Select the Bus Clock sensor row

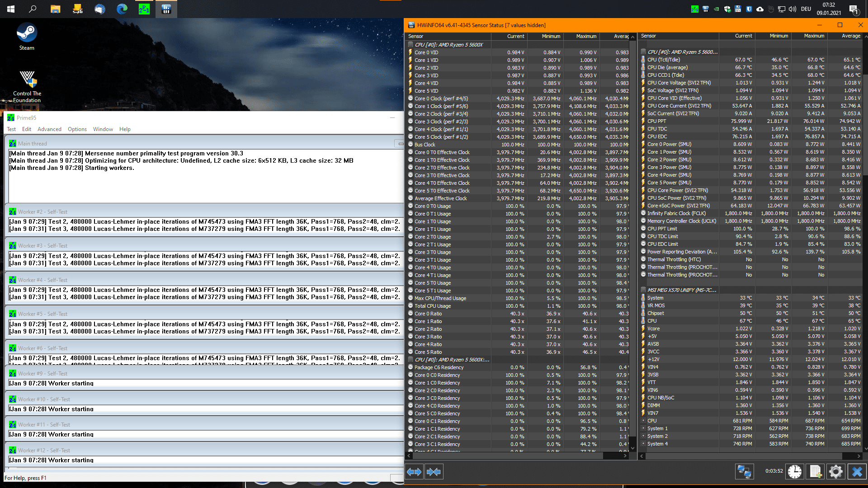tap(519, 145)
